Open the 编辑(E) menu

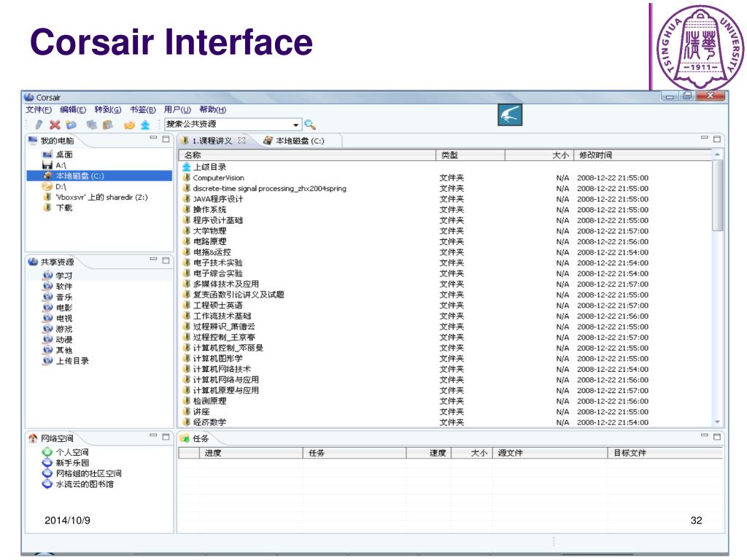[x=73, y=109]
